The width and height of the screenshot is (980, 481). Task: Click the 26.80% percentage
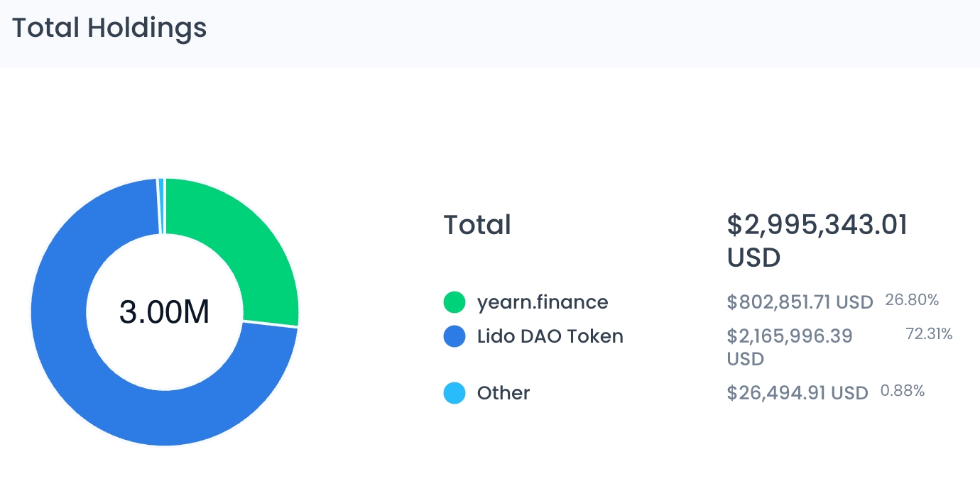point(912,300)
